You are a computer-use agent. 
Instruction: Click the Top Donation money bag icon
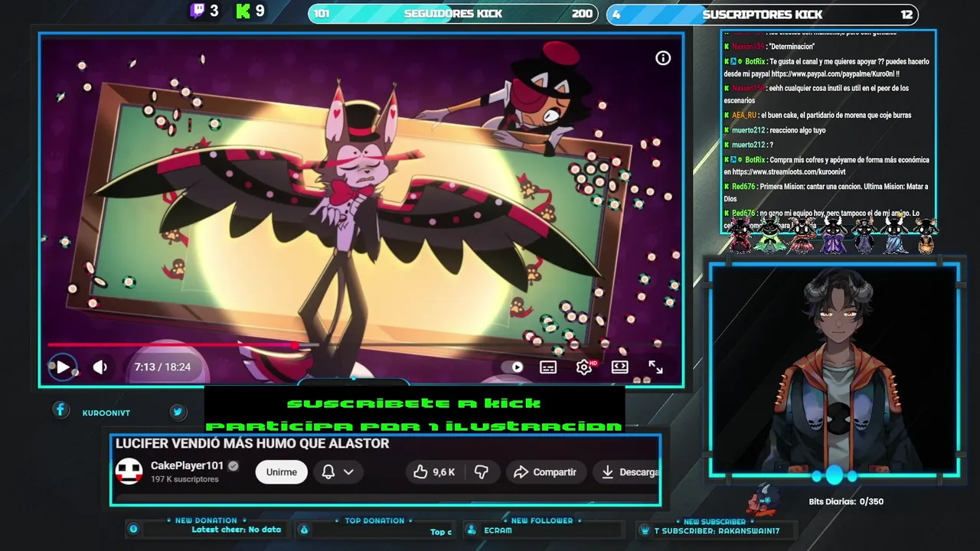[x=304, y=530]
